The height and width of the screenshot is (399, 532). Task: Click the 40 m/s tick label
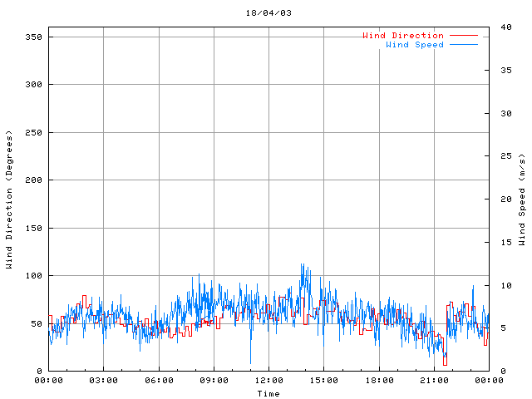click(x=506, y=27)
